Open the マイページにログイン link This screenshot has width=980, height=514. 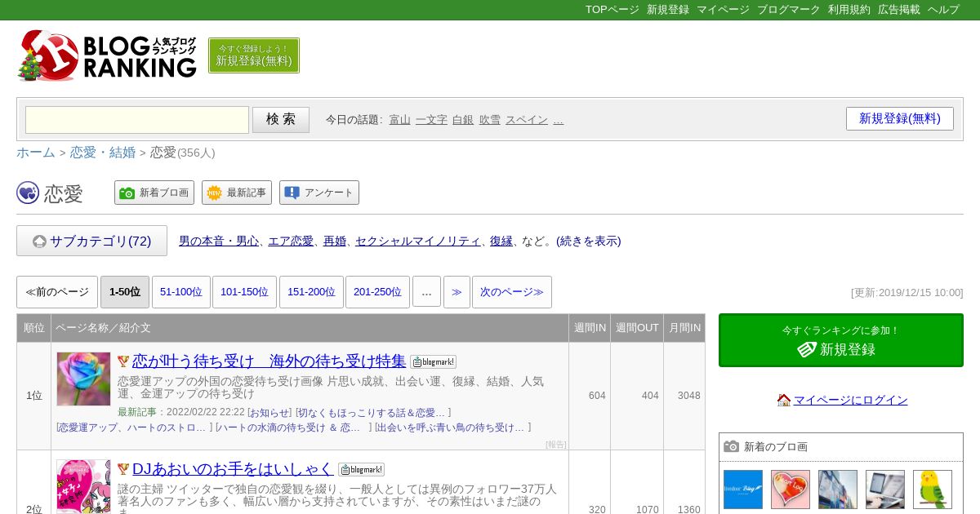click(x=851, y=400)
